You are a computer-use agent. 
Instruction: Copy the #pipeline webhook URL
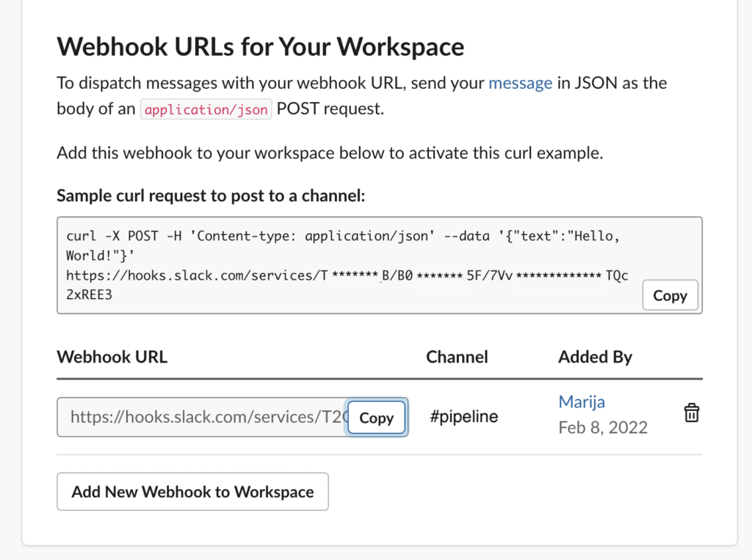pyautogui.click(x=377, y=418)
